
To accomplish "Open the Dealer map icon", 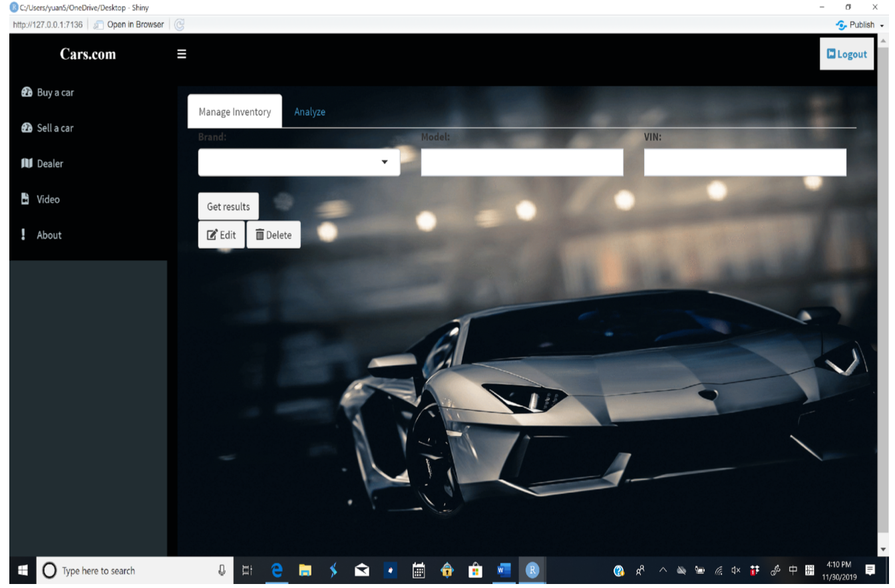I will (26, 164).
